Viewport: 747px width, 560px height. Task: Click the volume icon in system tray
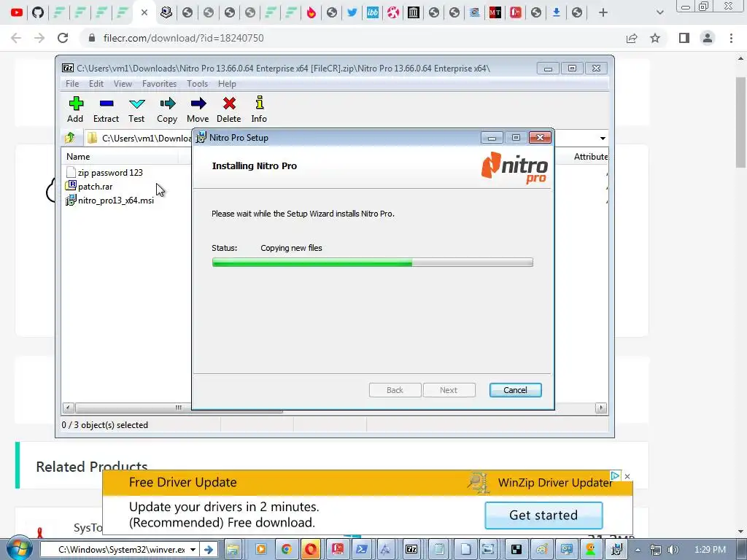pos(673,550)
